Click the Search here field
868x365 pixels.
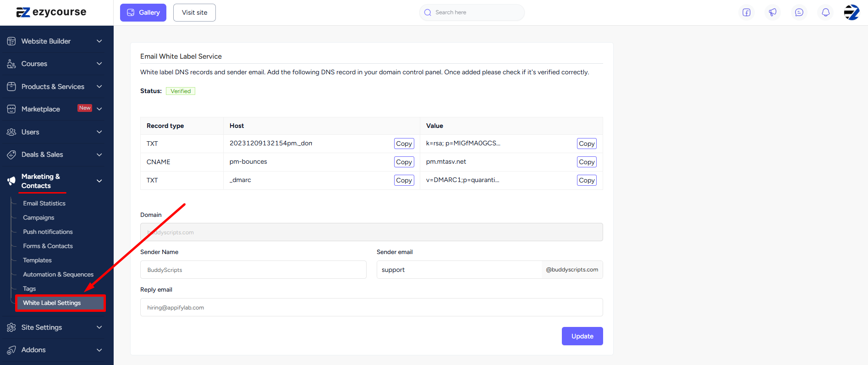472,12
